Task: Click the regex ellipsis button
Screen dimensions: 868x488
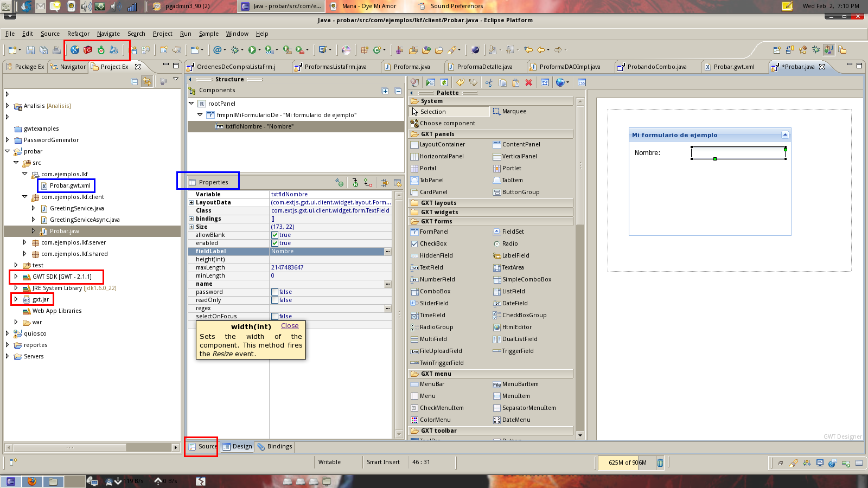Action: [x=388, y=308]
